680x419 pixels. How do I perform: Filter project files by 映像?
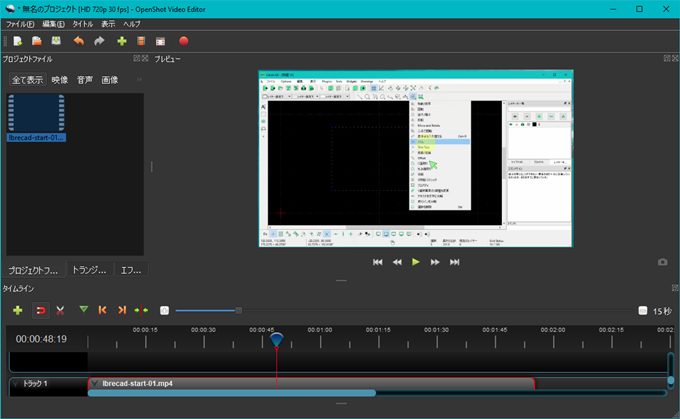click(x=60, y=79)
